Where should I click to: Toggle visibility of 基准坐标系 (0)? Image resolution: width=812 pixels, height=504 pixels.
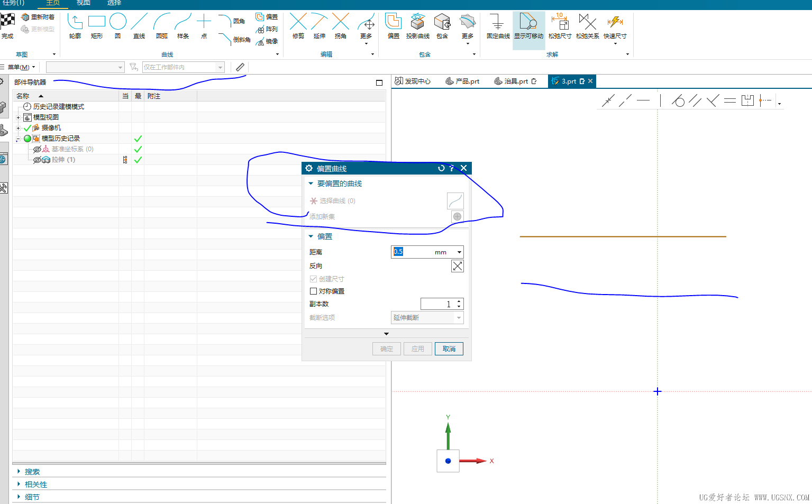(37, 149)
